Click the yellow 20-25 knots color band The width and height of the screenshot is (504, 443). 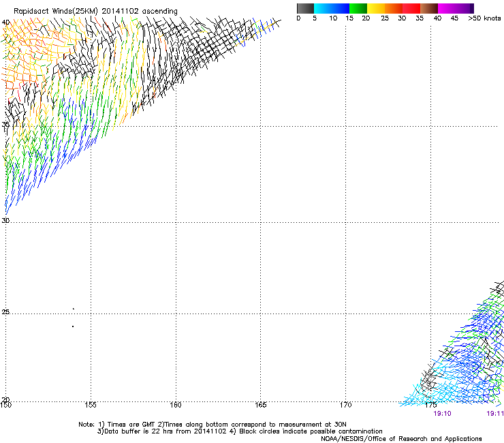(x=376, y=8)
